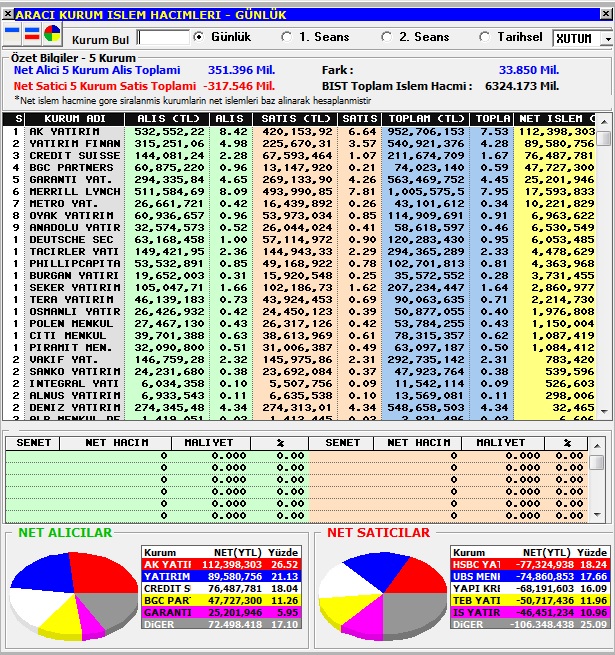Image resolution: width=615 pixels, height=655 pixels.
Task: Click the blue and red bars toolbar icon
Action: [x=32, y=34]
